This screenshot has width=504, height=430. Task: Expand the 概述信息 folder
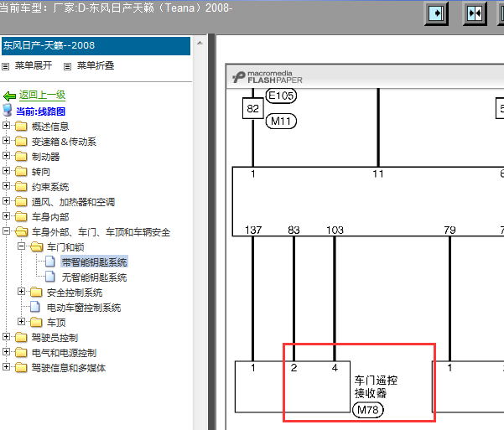point(6,126)
